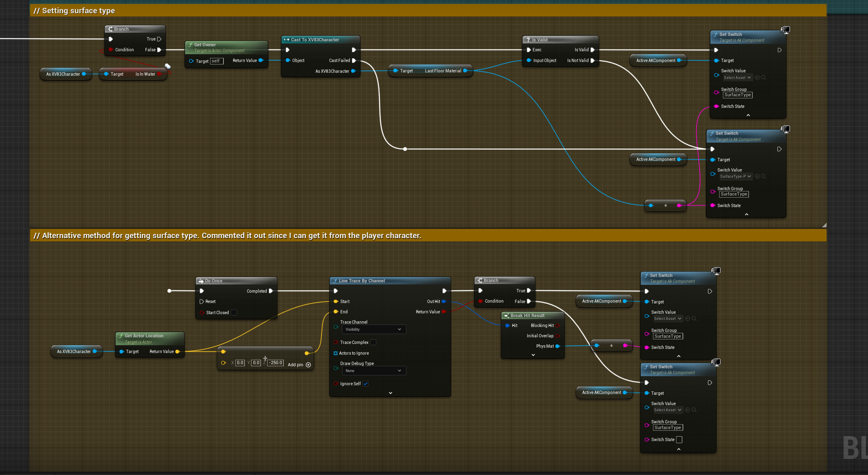Click the Input Object pin on Is Valid
Viewport: 868px width, 475px height.
pyautogui.click(x=529, y=60)
